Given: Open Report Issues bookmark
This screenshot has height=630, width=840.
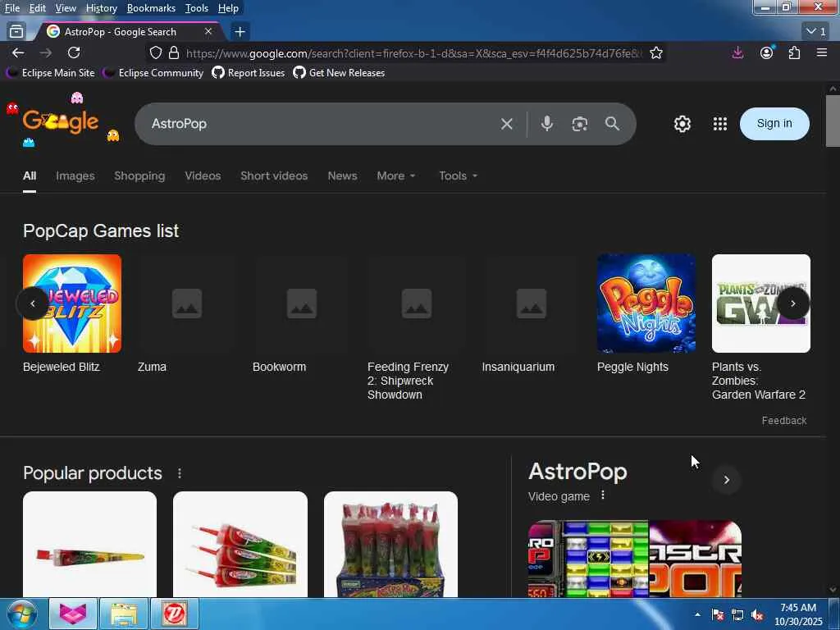Looking at the screenshot, I should click(249, 73).
